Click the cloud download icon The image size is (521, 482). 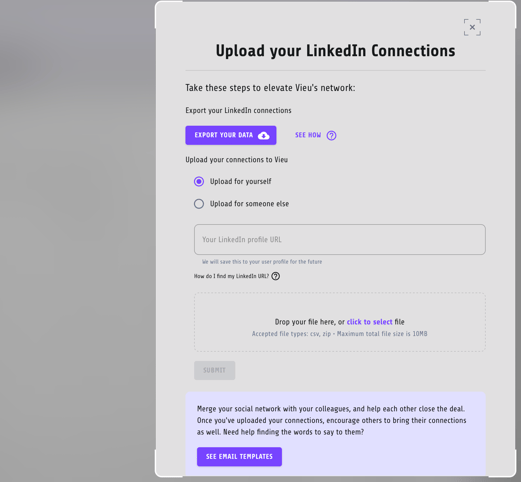[263, 135]
